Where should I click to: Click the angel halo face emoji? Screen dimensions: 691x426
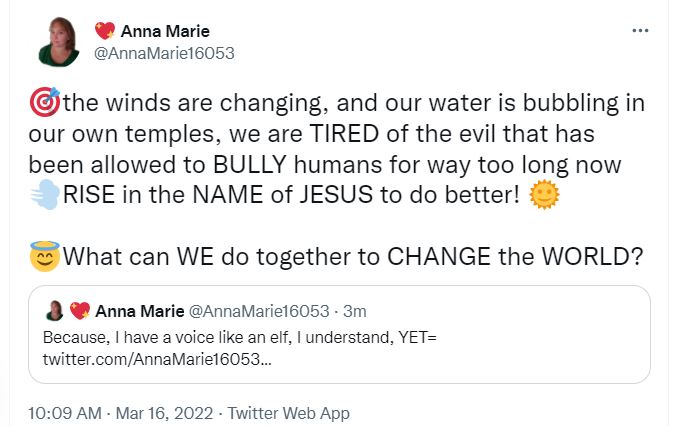(x=46, y=255)
